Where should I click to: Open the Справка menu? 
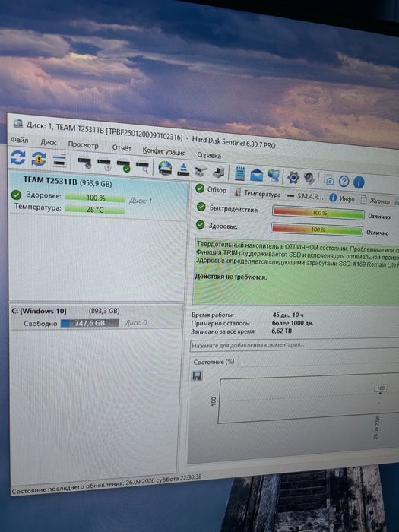[209, 155]
